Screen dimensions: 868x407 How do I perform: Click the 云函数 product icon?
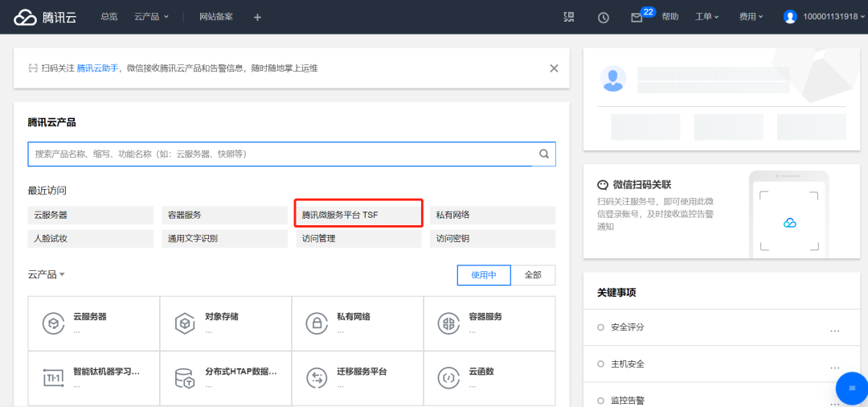tap(448, 377)
